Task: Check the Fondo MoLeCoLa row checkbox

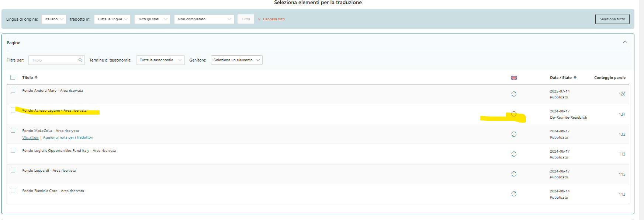Action: pyautogui.click(x=13, y=130)
